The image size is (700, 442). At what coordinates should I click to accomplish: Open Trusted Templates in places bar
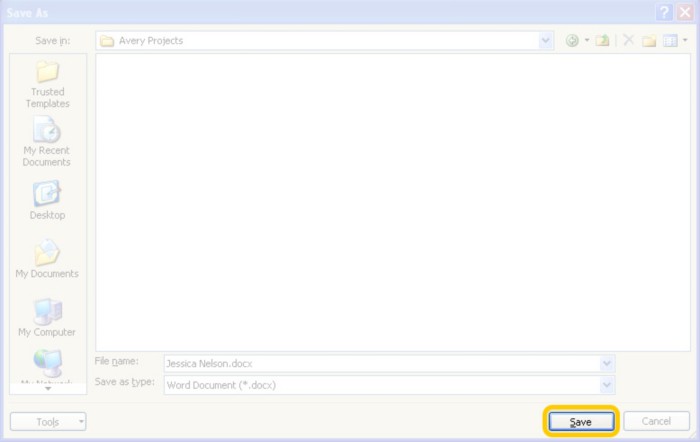tap(47, 84)
